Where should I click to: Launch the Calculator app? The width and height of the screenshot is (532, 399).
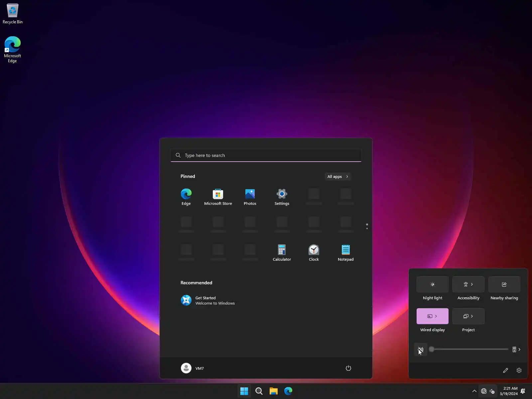click(282, 253)
